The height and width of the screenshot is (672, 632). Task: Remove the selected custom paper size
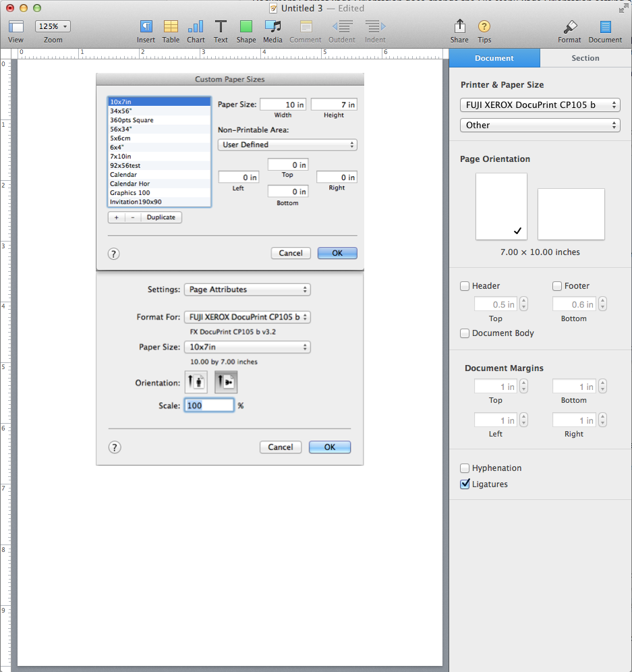pos(133,217)
